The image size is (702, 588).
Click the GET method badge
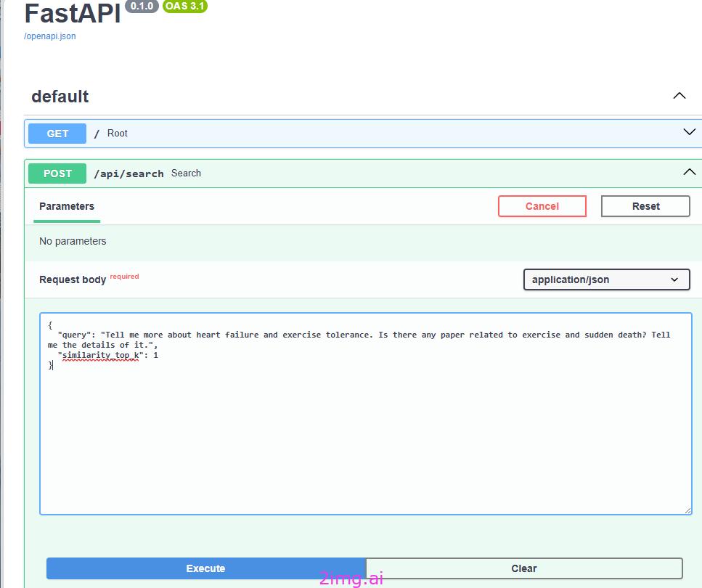pos(57,134)
